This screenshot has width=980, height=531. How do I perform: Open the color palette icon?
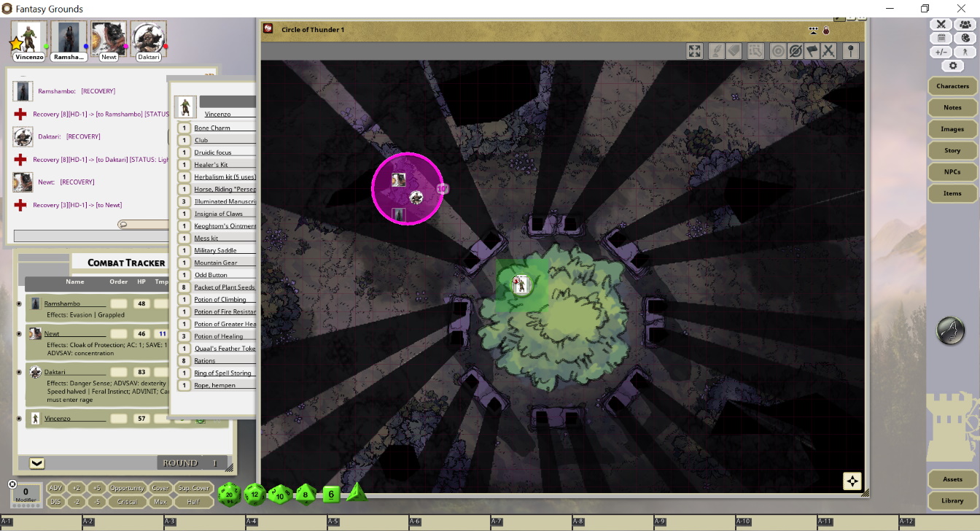click(965, 38)
